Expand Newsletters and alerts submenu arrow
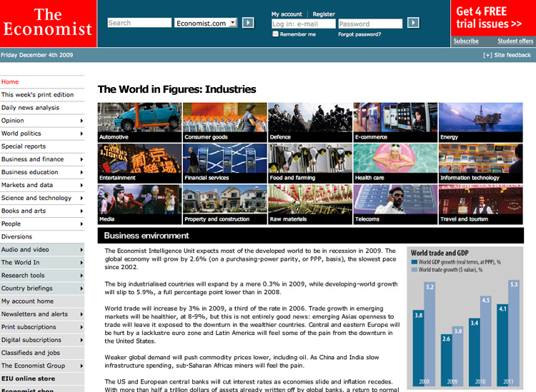 pyautogui.click(x=81, y=314)
